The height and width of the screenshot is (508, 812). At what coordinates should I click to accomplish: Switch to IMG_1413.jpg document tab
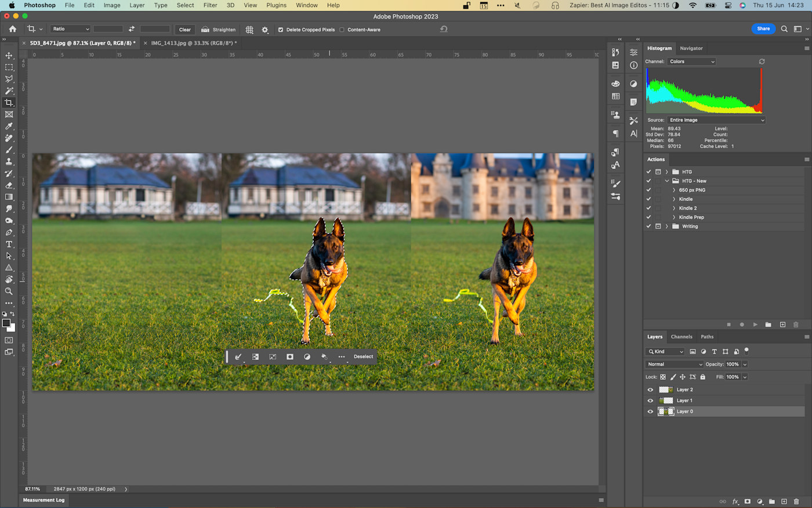193,43
